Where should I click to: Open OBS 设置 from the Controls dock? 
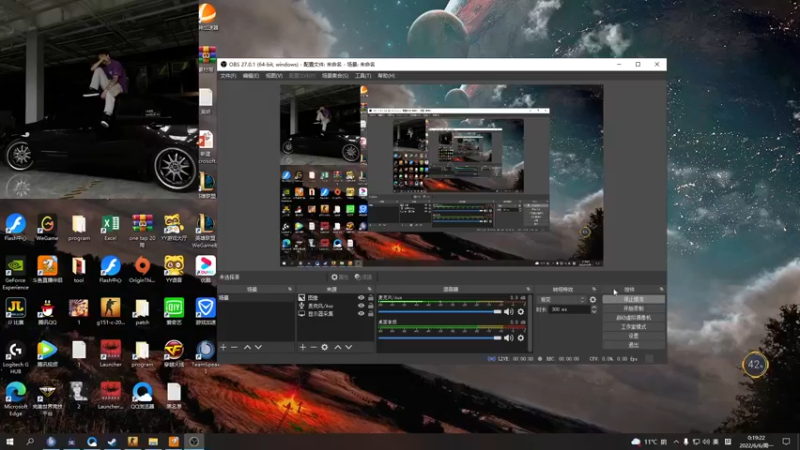pyautogui.click(x=634, y=336)
